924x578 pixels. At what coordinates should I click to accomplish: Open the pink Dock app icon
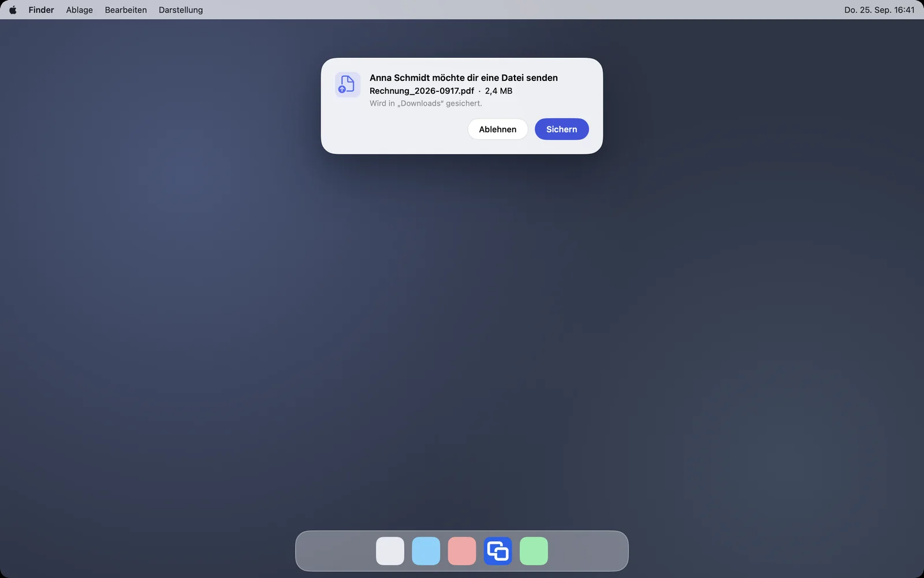[x=462, y=551]
